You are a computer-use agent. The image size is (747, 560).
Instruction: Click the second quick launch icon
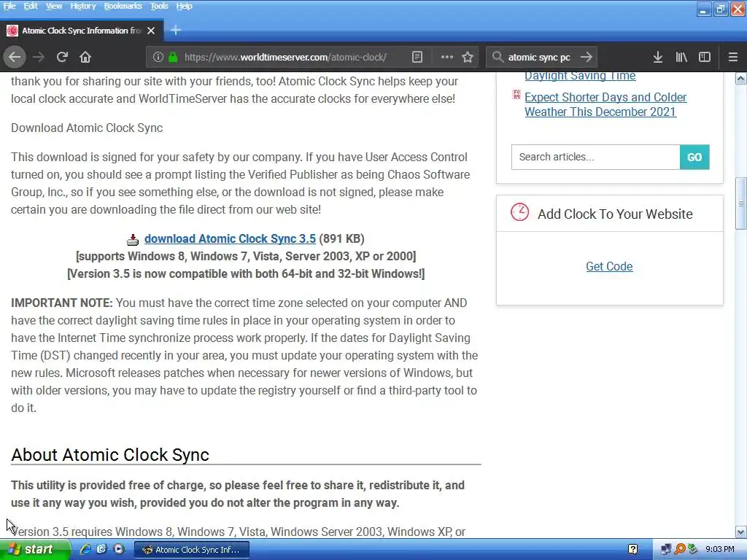(x=102, y=549)
